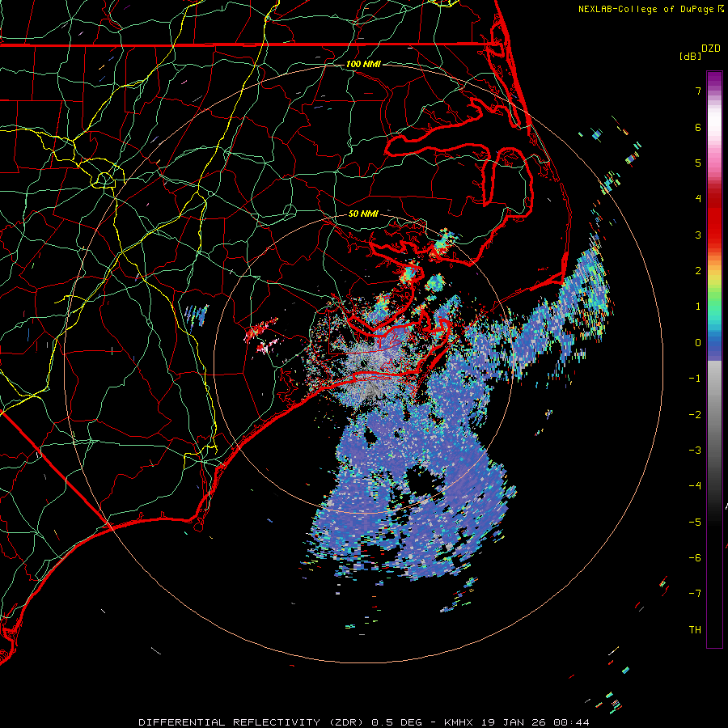Click the 100 NMI range ring label
The height and width of the screenshot is (728, 728).
coord(363,64)
